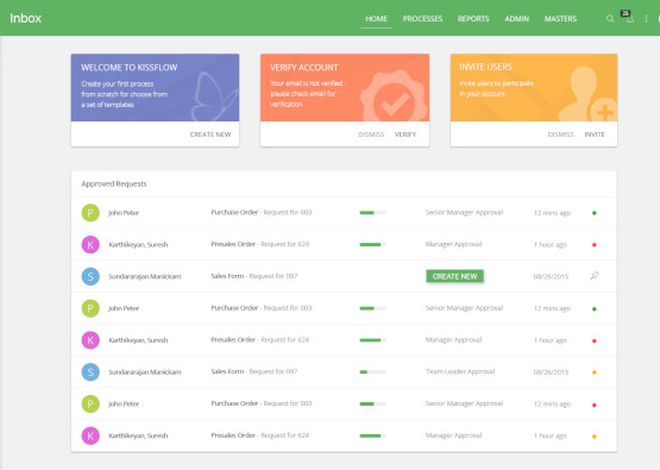Dismiss the Verify Account card
This screenshot has width=660, height=470.
point(371,134)
